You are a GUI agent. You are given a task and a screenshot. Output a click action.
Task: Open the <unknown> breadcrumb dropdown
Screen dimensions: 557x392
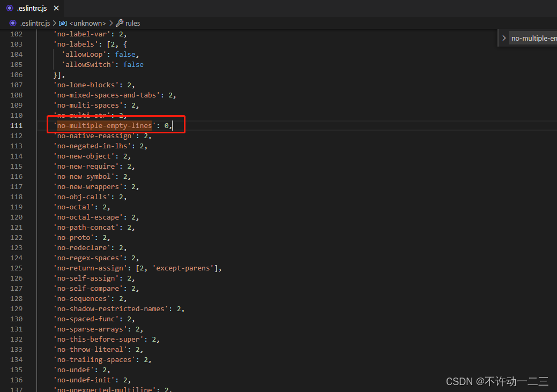(x=87, y=23)
